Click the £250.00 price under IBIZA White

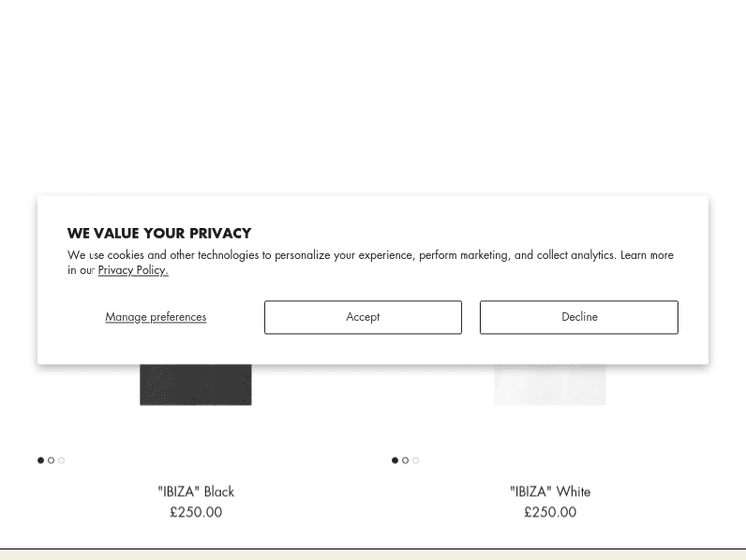click(550, 512)
